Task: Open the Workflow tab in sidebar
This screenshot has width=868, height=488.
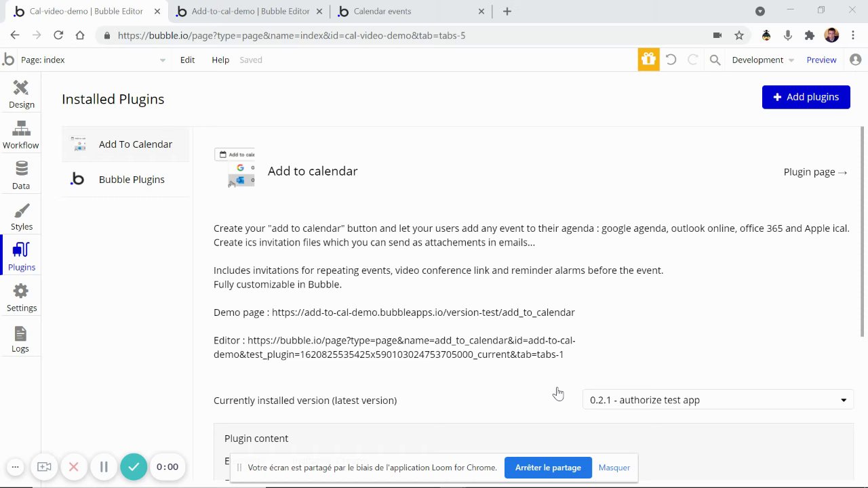Action: (x=21, y=135)
